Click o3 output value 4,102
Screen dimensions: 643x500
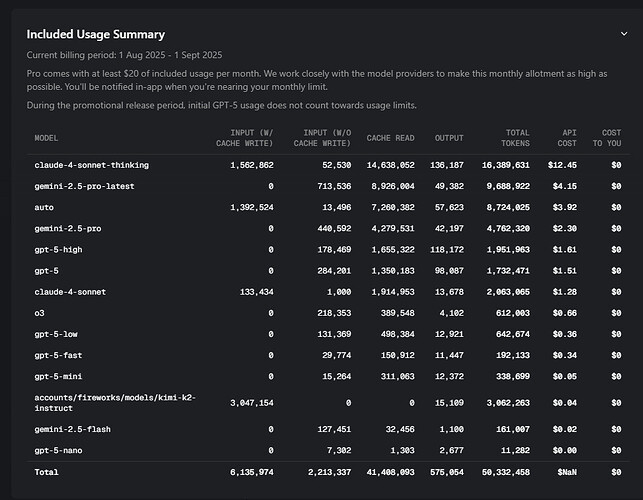451,313
